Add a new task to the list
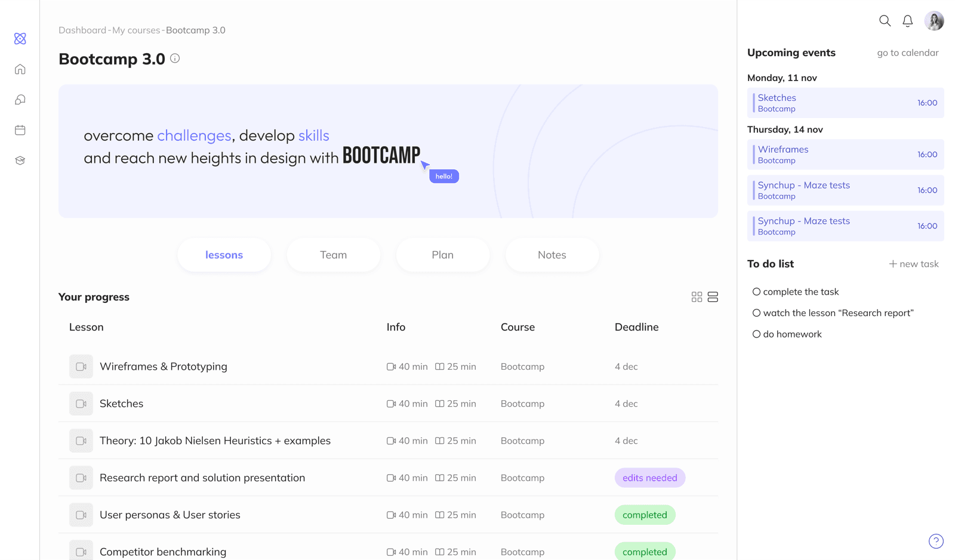The width and height of the screenshot is (955, 560). (913, 264)
